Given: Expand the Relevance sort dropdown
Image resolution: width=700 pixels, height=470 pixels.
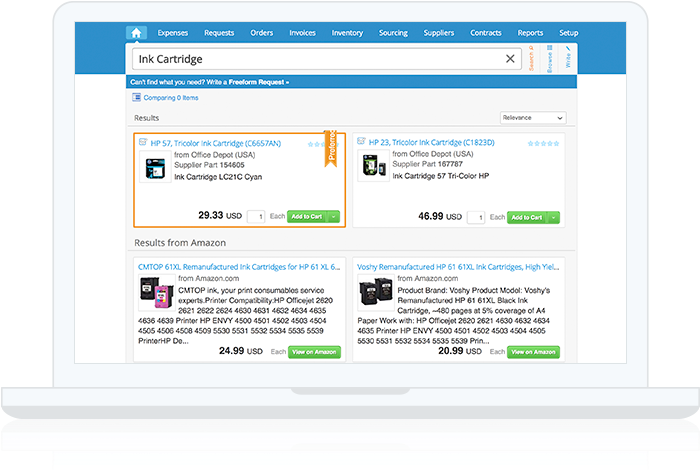Looking at the screenshot, I should pyautogui.click(x=533, y=118).
